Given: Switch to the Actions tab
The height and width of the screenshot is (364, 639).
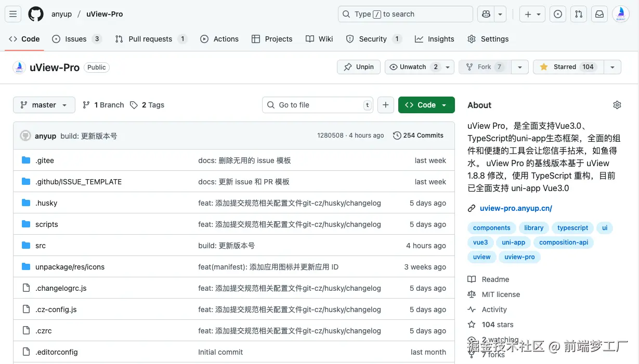Looking at the screenshot, I should click(x=219, y=39).
